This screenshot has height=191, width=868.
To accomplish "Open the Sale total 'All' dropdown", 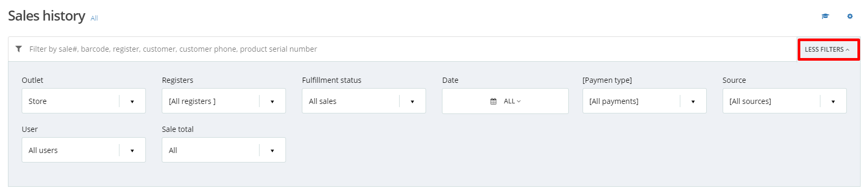I will [x=224, y=150].
